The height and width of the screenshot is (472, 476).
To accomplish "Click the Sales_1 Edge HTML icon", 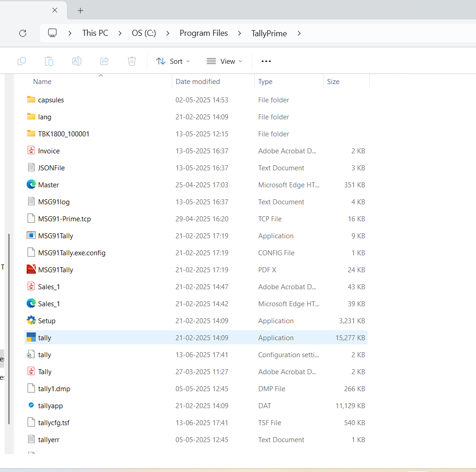I will [x=31, y=303].
